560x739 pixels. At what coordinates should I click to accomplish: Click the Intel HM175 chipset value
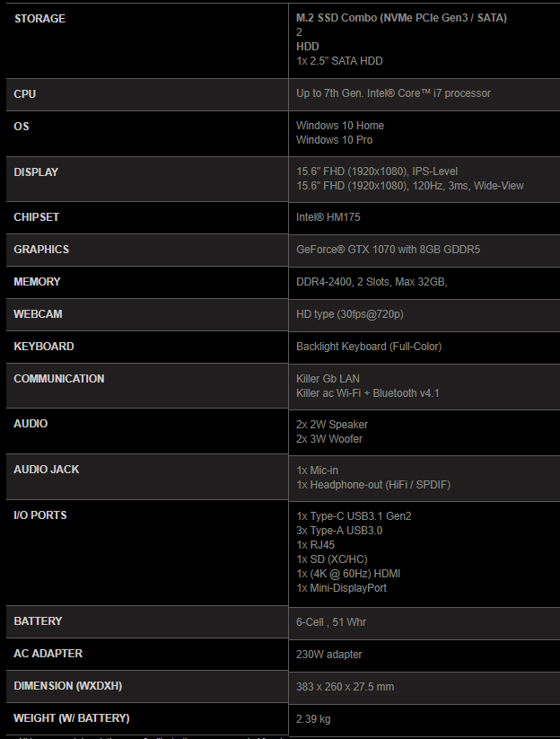click(328, 217)
